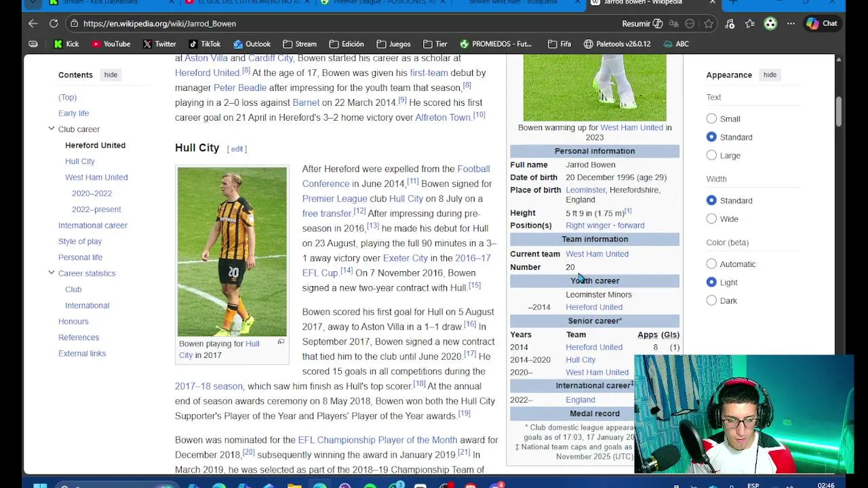The width and height of the screenshot is (868, 488).
Task: Open the Exeter City link
Action: tap(406, 258)
